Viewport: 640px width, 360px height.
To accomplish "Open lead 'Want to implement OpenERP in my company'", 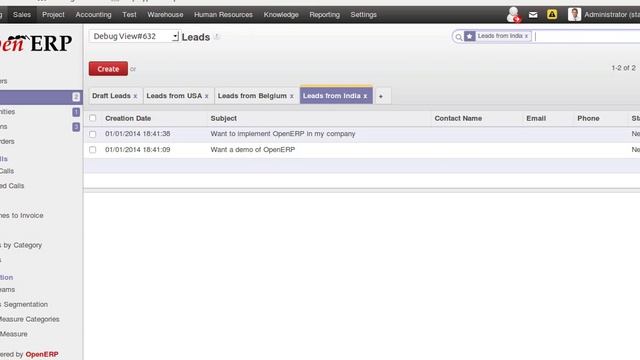I will [283, 134].
